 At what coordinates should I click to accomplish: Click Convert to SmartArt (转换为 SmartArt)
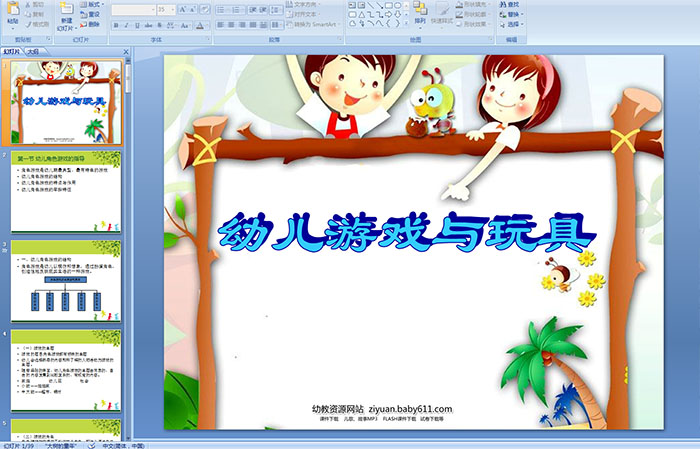tap(313, 25)
